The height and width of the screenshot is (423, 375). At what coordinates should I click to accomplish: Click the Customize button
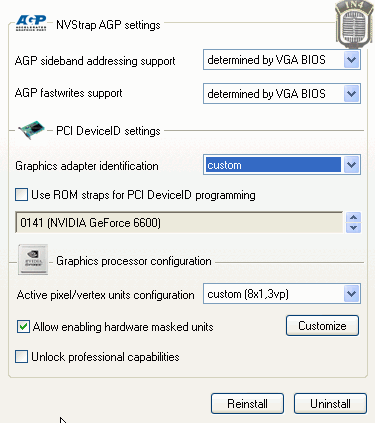(x=322, y=326)
